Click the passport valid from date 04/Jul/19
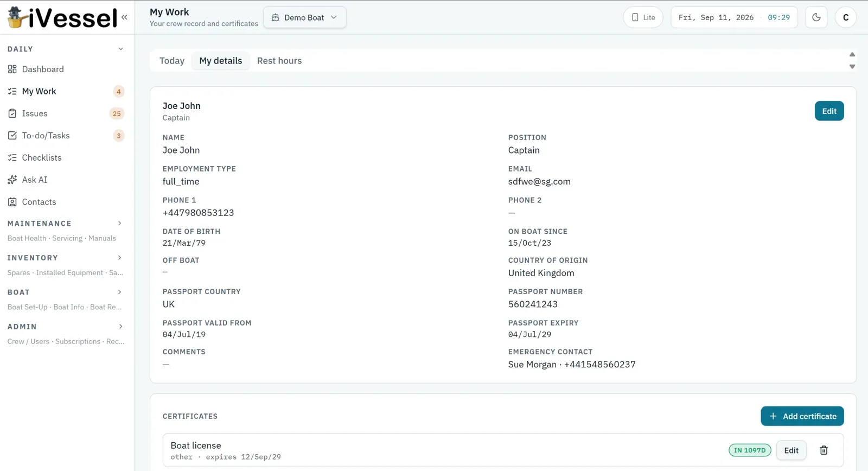This screenshot has width=868, height=471. click(x=184, y=335)
